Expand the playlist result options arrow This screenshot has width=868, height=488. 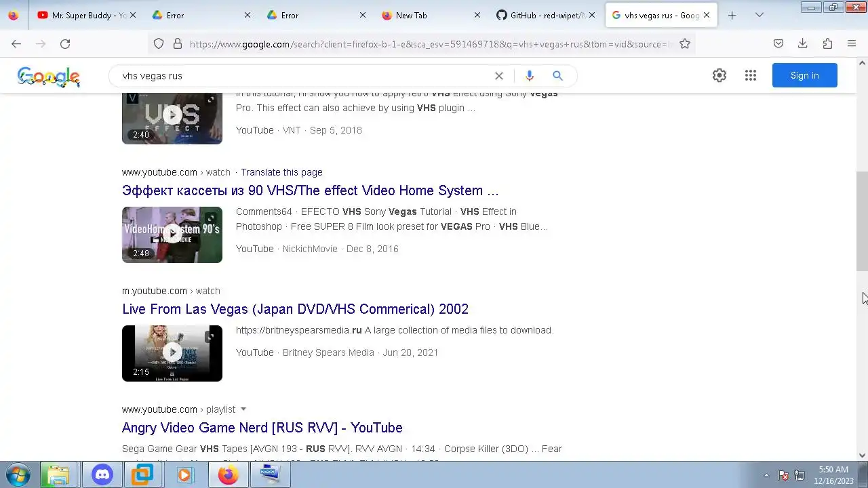(243, 409)
